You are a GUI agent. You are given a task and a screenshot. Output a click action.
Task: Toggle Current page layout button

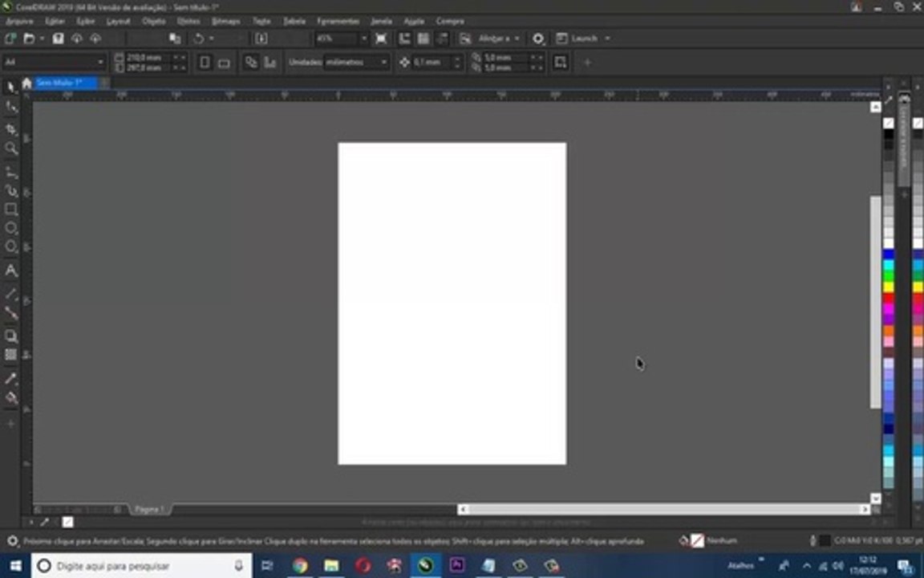click(269, 62)
